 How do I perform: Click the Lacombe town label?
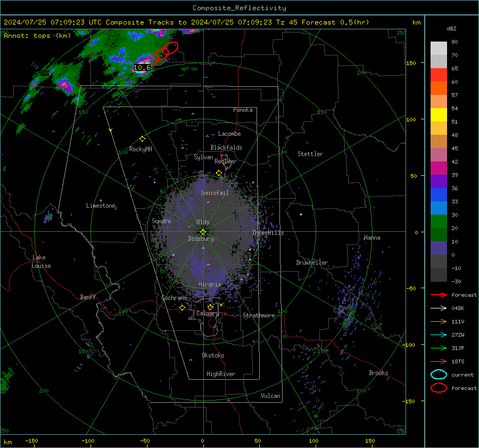coord(229,134)
